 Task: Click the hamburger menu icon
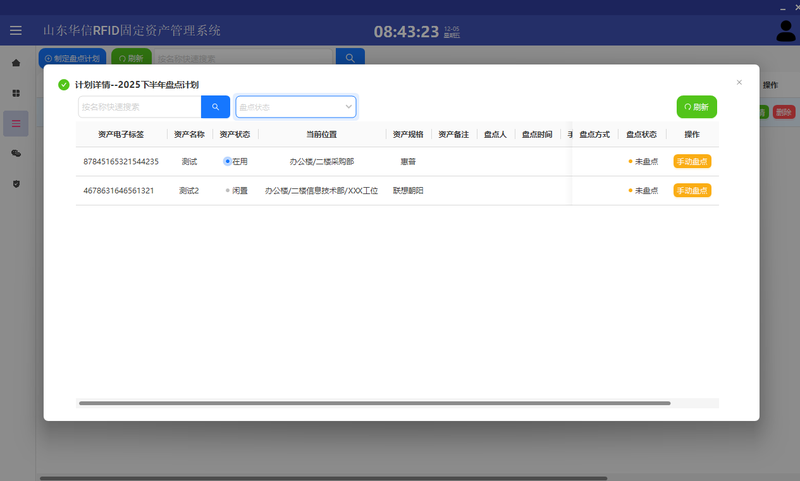(15, 31)
